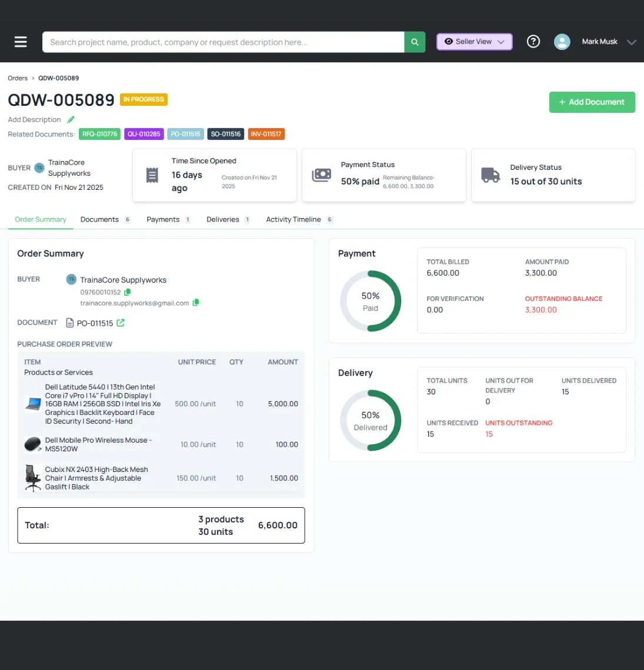Expand the Mark Musk account dropdown
Image resolution: width=644 pixels, height=670 pixels.
click(631, 42)
